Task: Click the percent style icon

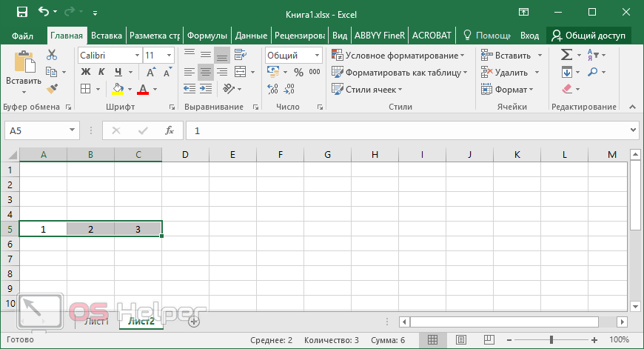Action: pyautogui.click(x=298, y=73)
